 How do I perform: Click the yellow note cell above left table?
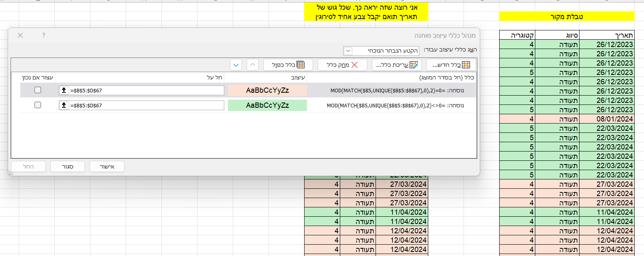pyautogui.click(x=366, y=12)
